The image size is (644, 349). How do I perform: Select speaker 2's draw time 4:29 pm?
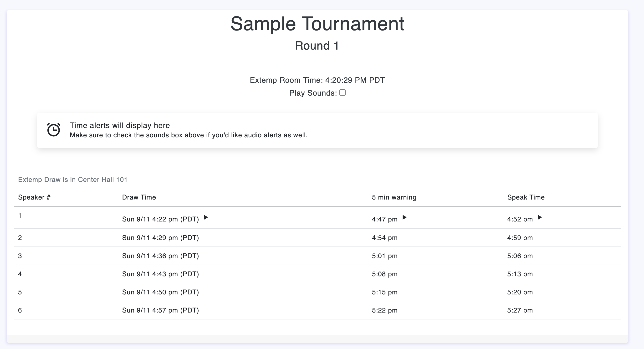[x=160, y=238]
